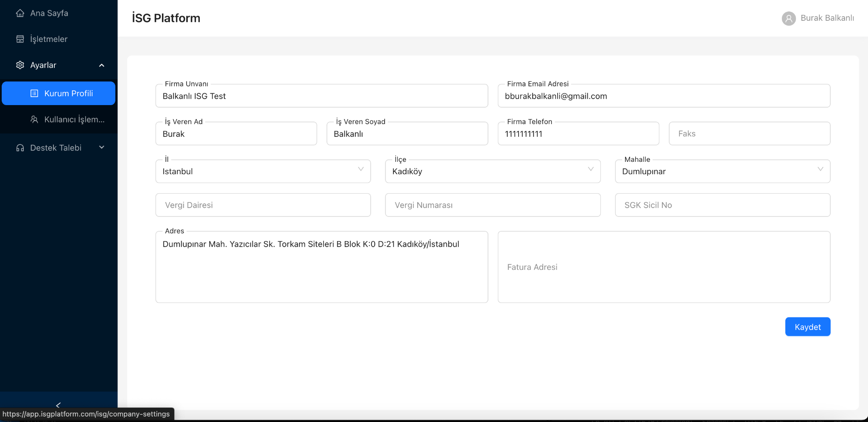
Task: Click the gear icon beside Ayarlar
Action: [x=20, y=65]
